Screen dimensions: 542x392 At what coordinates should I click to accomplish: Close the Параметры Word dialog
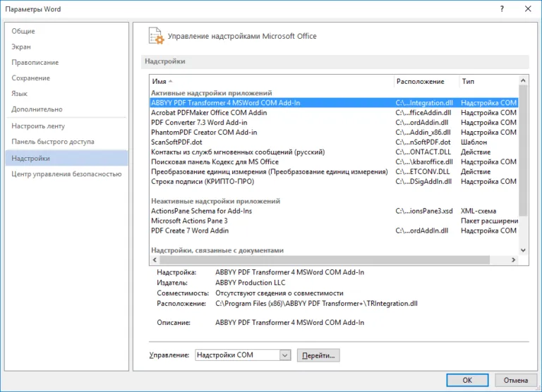point(528,9)
